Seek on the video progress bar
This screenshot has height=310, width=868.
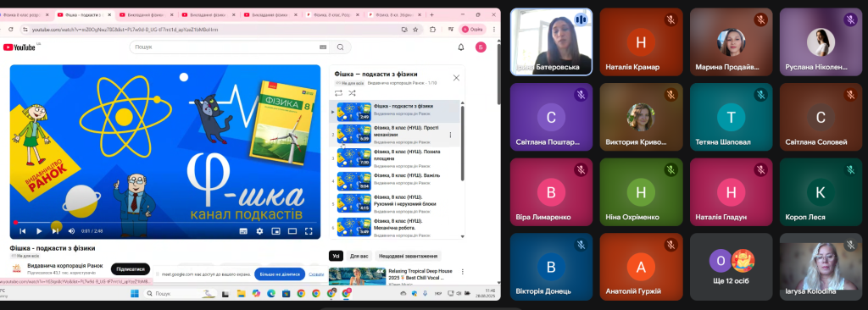[165, 223]
